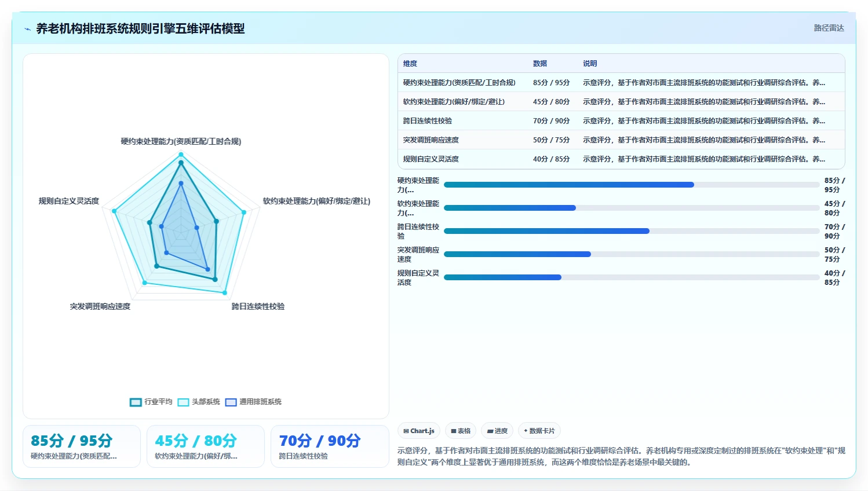Click the 跨日连续性校验 progress bar

tap(632, 231)
